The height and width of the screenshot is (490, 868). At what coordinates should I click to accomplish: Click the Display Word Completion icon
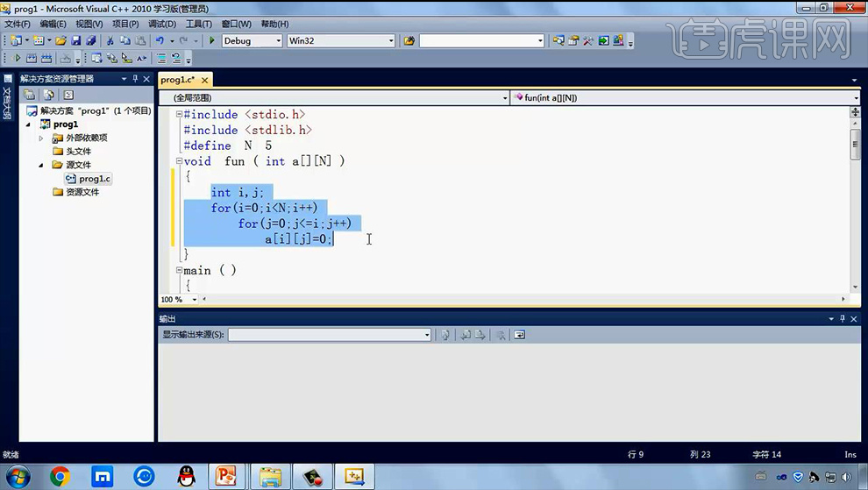142,58
